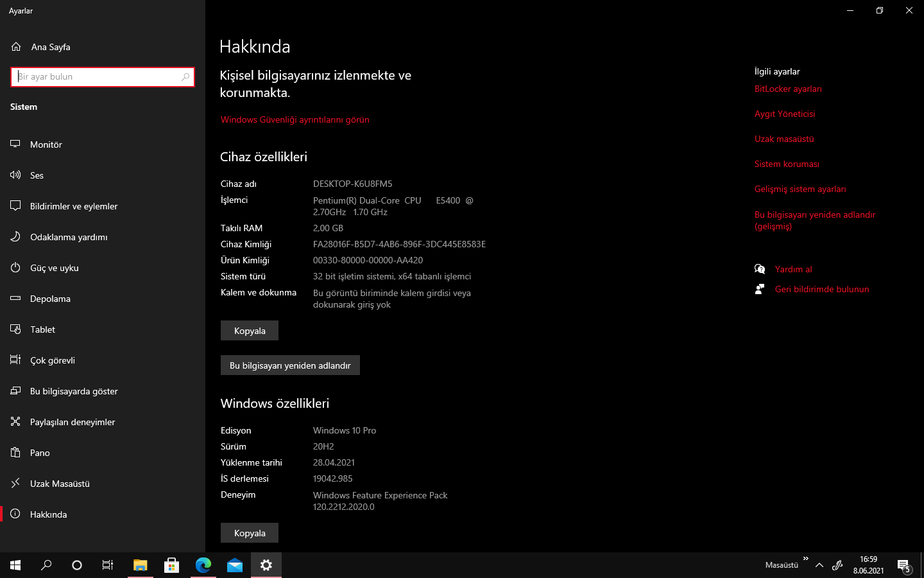The image size is (924, 578).
Task: Expand the Masaüstü toolbar chevron
Action: (805, 559)
